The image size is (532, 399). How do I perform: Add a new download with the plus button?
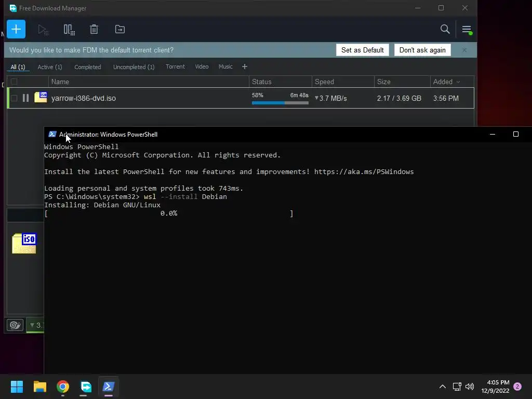click(x=16, y=29)
